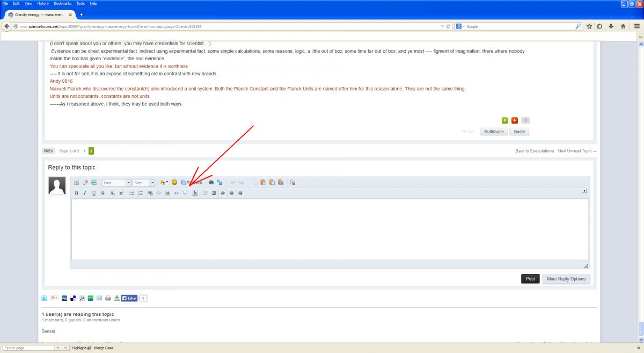644x353 pixels.
Task: Toggle Highlight All in find bar
Action: (x=82, y=348)
